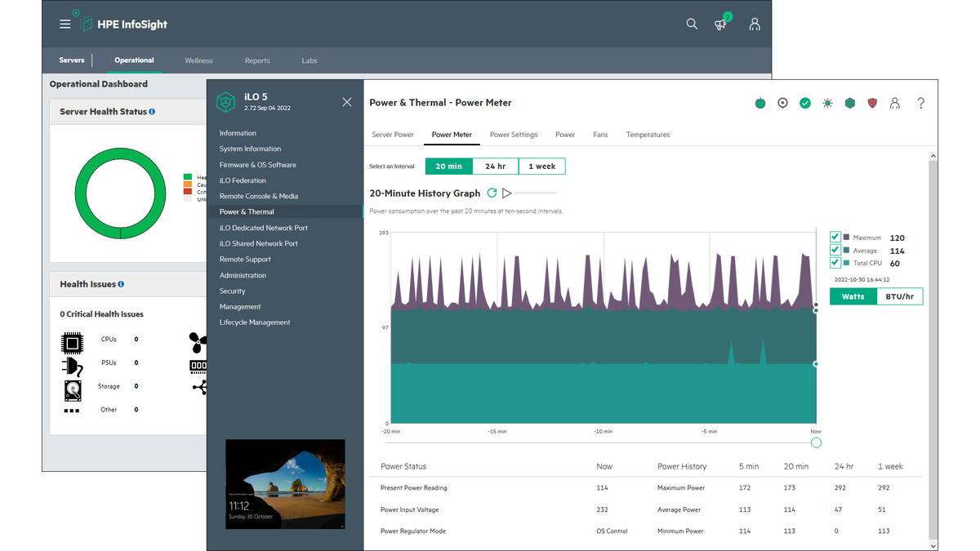980x551 pixels.
Task: Click the right-side vertical scrollbar
Action: tap(932, 343)
